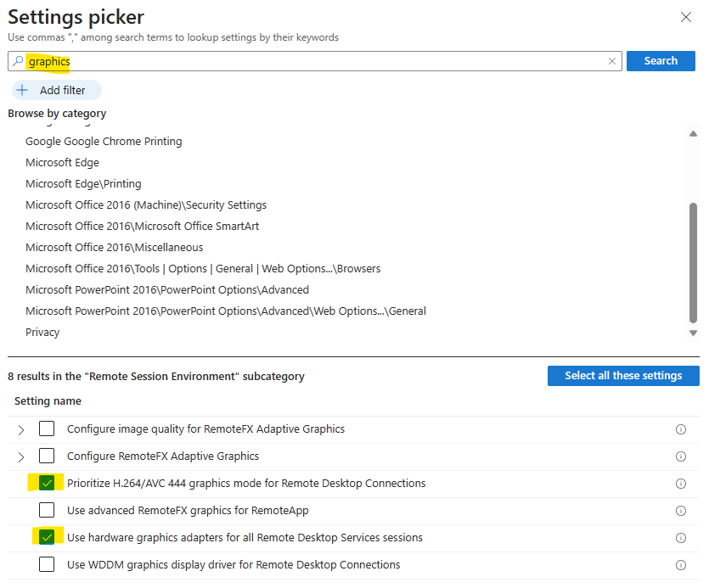Click the category list scroll down arrow

coord(693,333)
